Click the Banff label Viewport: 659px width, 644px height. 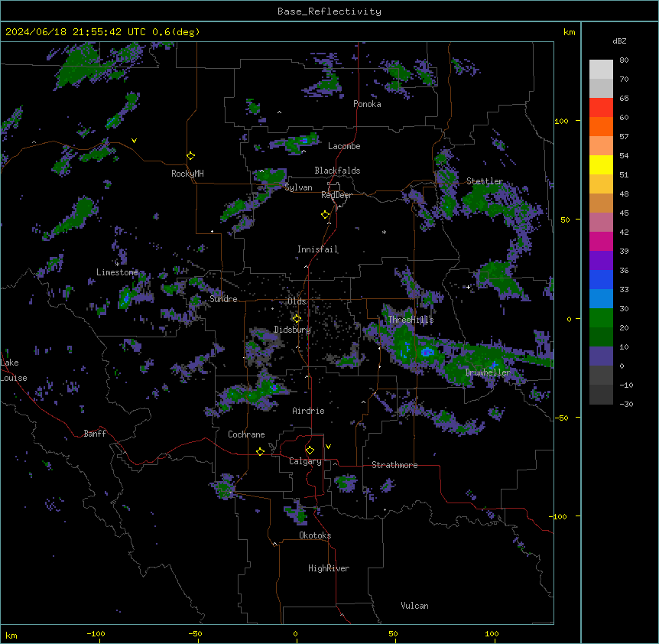pyautogui.click(x=95, y=434)
